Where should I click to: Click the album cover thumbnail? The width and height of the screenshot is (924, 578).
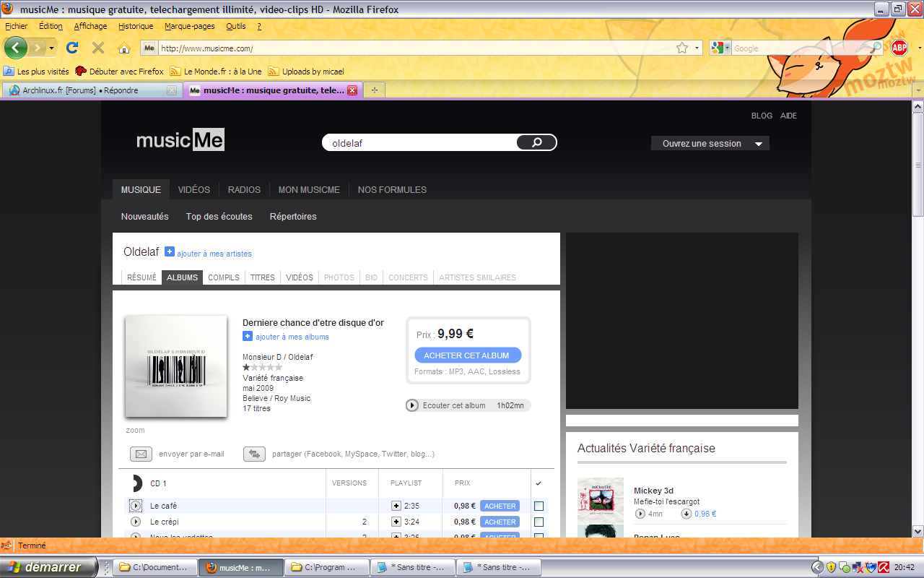point(176,366)
